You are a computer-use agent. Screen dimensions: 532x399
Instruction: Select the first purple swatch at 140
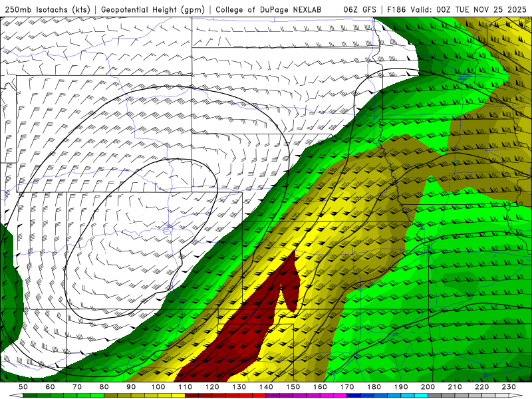[x=273, y=396]
